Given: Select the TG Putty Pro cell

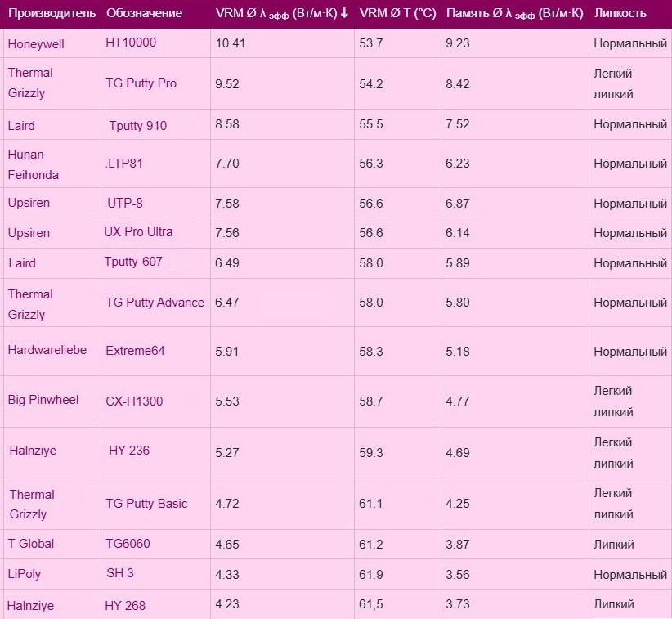Looking at the screenshot, I should click(141, 83).
